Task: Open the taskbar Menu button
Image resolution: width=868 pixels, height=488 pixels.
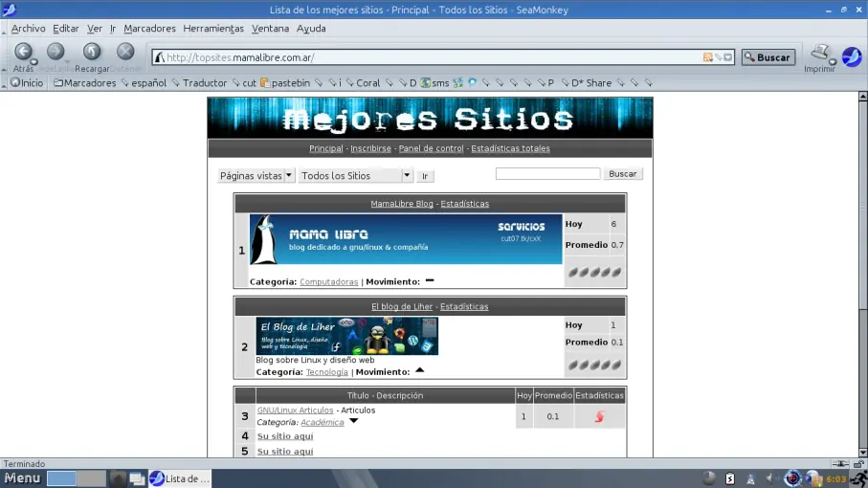Action: point(23,478)
